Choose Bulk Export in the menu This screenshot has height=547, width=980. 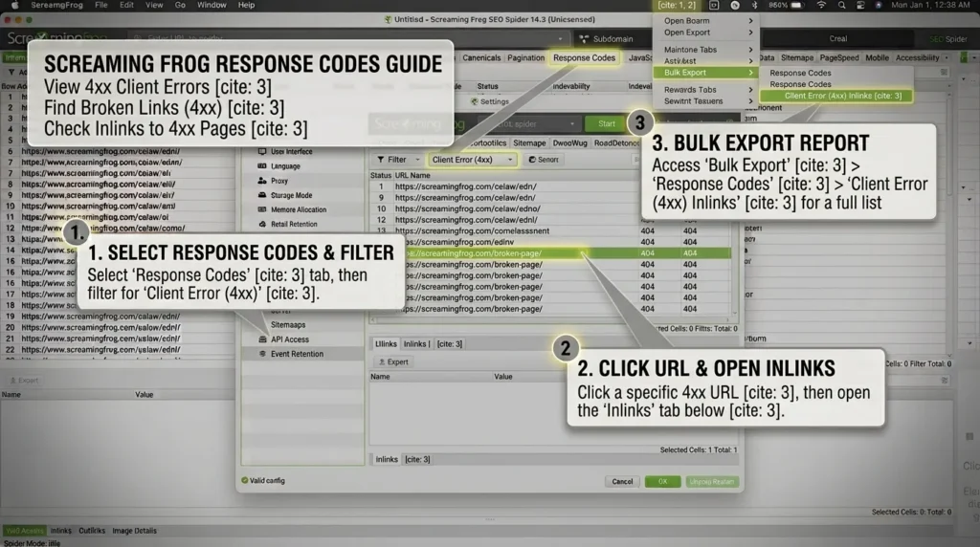707,73
